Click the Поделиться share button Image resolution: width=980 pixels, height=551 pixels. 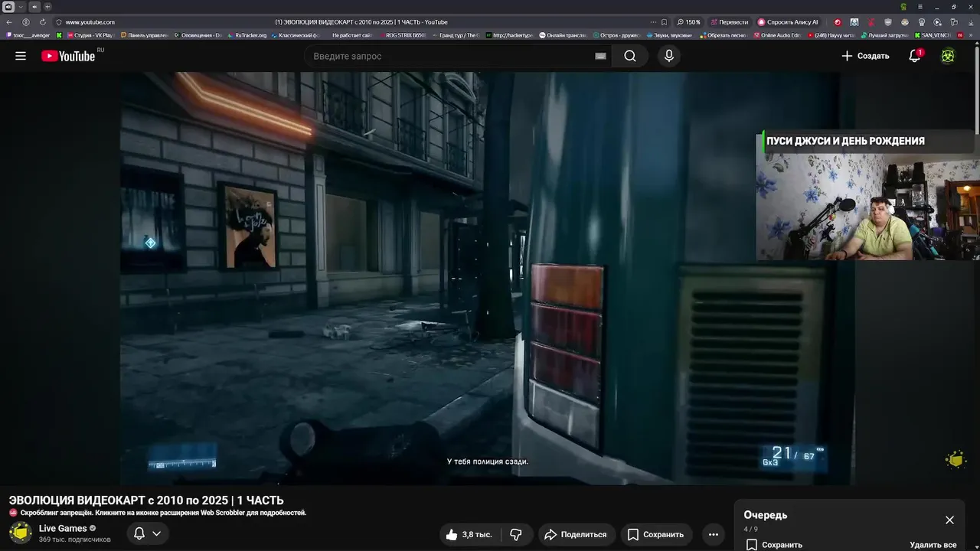click(x=577, y=535)
